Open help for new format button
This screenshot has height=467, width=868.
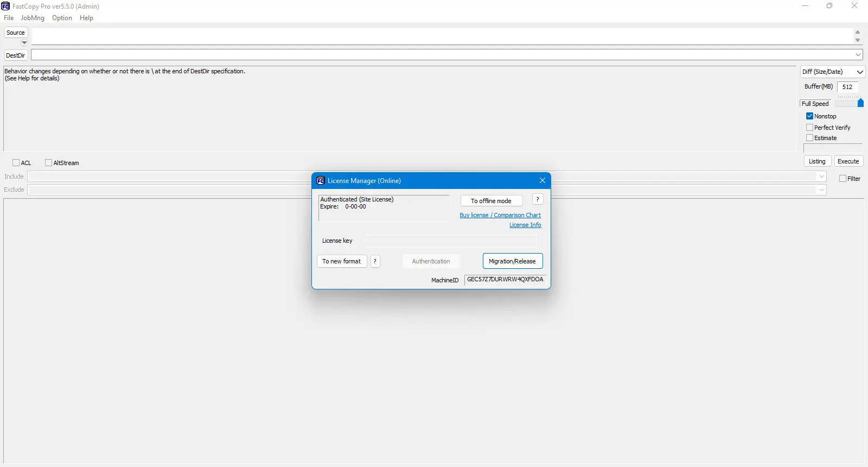click(375, 261)
